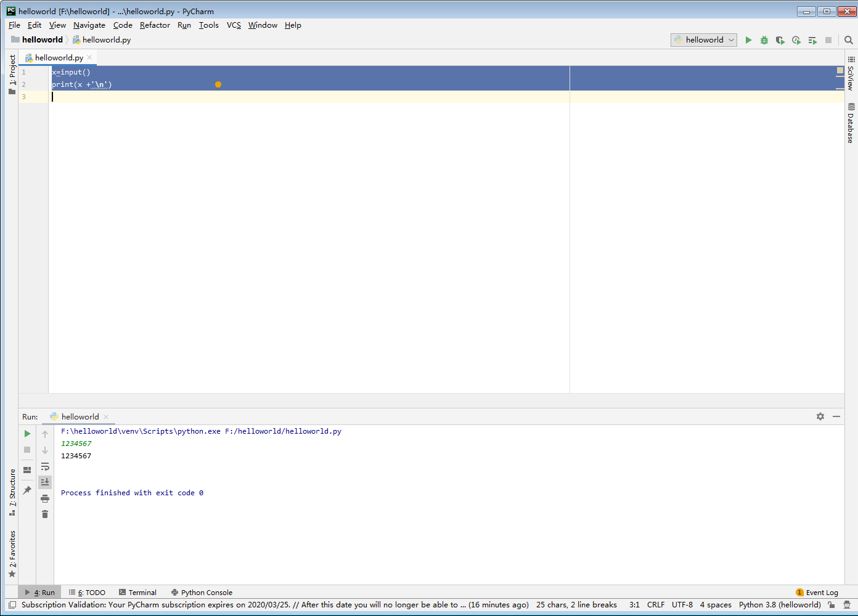
Task: Open the Navigate menu
Action: click(89, 25)
